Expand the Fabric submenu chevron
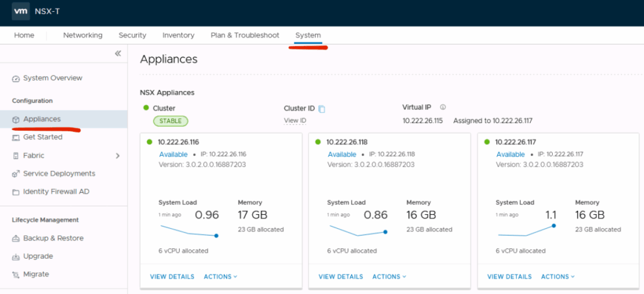Viewport: 644px width, 294px height. [118, 156]
